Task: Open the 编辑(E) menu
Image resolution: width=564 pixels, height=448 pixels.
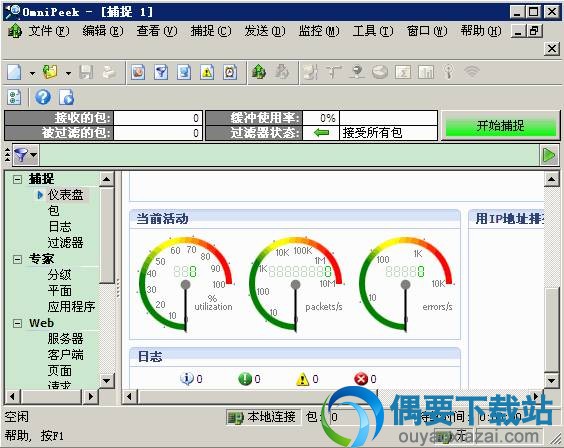Action: pyautogui.click(x=103, y=31)
